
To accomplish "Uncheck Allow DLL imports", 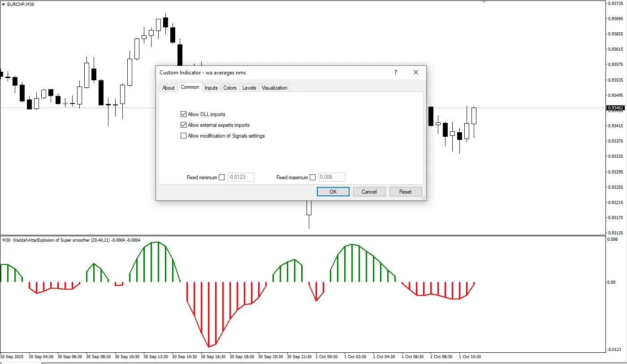I will [x=183, y=114].
